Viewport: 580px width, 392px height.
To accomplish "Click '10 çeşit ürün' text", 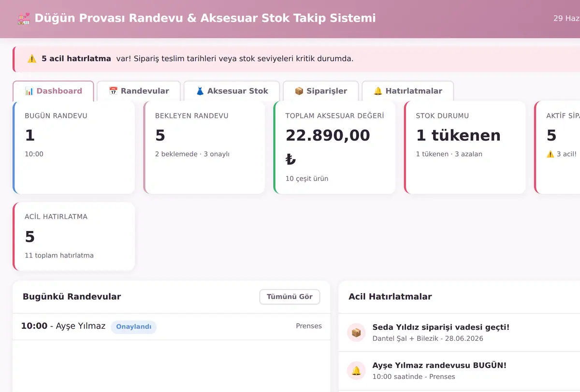I will click(307, 179).
